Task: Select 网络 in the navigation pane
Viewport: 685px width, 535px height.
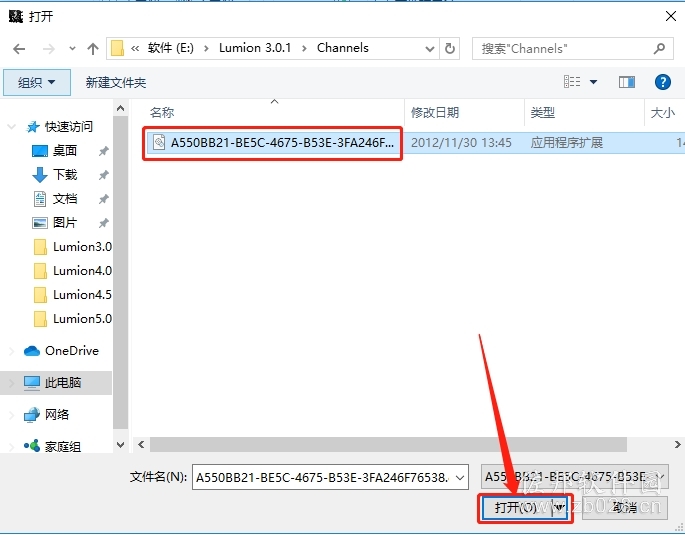Action: 57,414
